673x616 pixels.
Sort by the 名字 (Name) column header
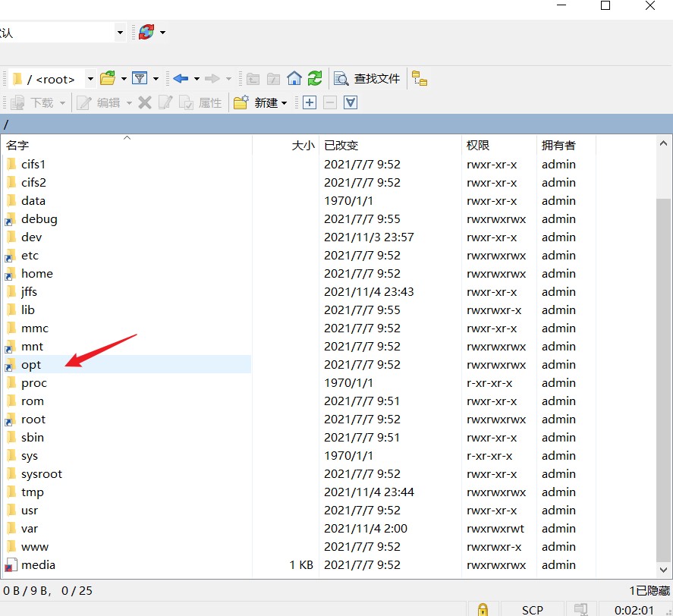click(17, 146)
